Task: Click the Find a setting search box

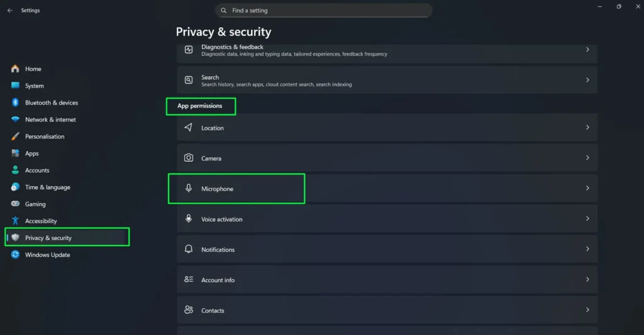Action: [x=324, y=10]
